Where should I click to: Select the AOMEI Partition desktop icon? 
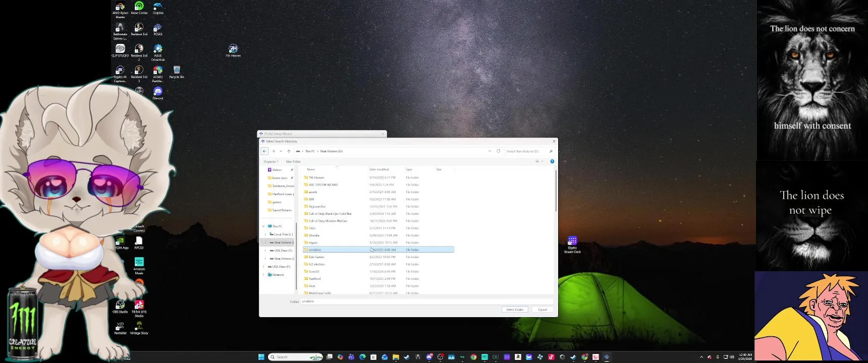pos(158,74)
